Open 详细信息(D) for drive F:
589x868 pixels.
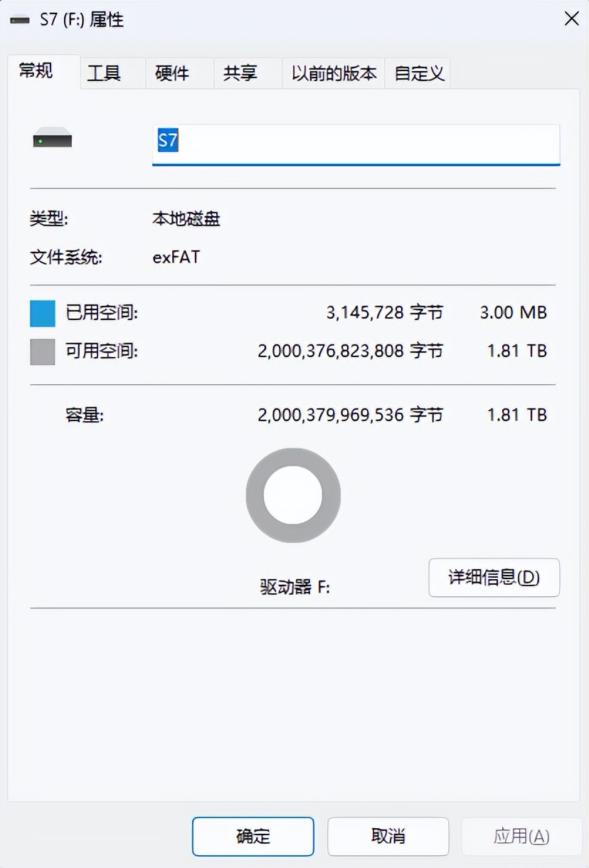(494, 578)
